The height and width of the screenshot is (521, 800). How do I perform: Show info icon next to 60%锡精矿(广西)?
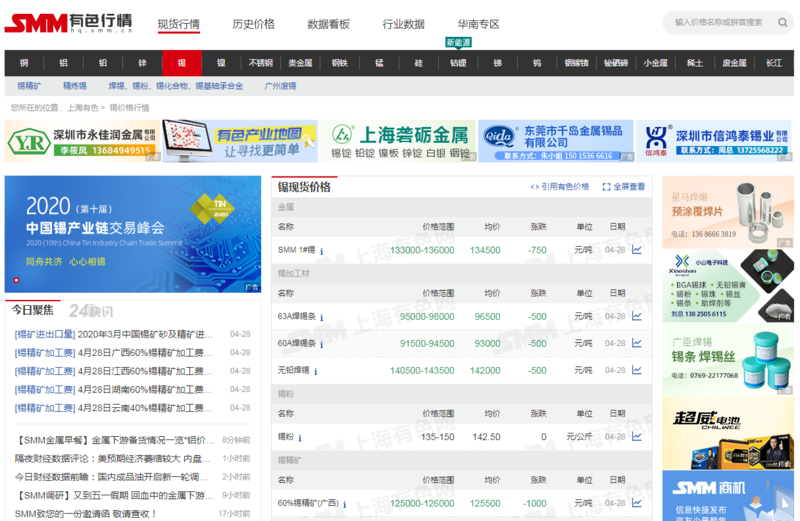(344, 504)
